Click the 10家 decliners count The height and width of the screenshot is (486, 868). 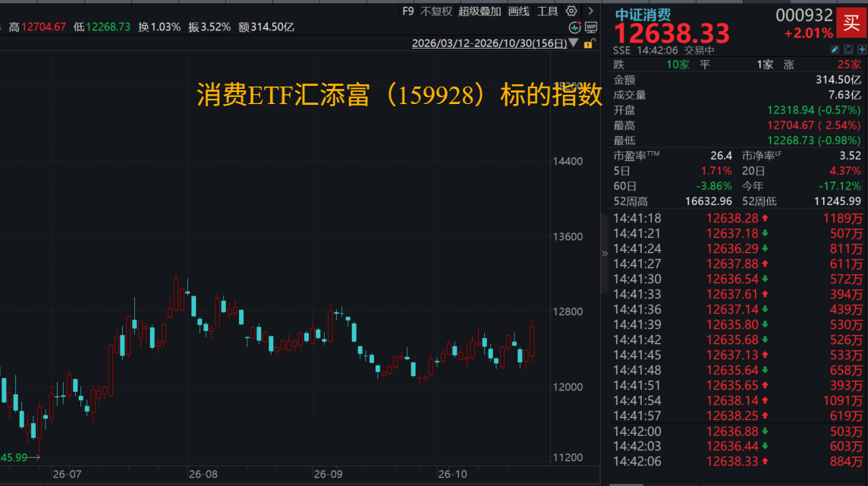coord(678,65)
